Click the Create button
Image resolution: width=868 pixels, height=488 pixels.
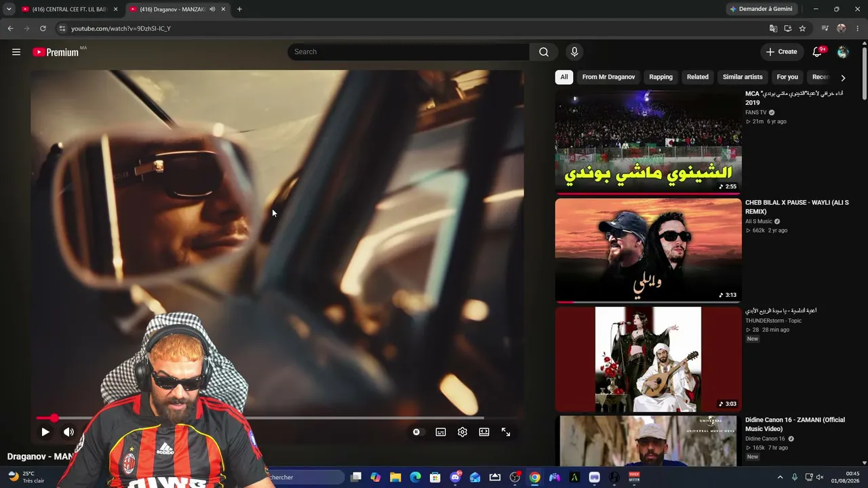pos(782,52)
